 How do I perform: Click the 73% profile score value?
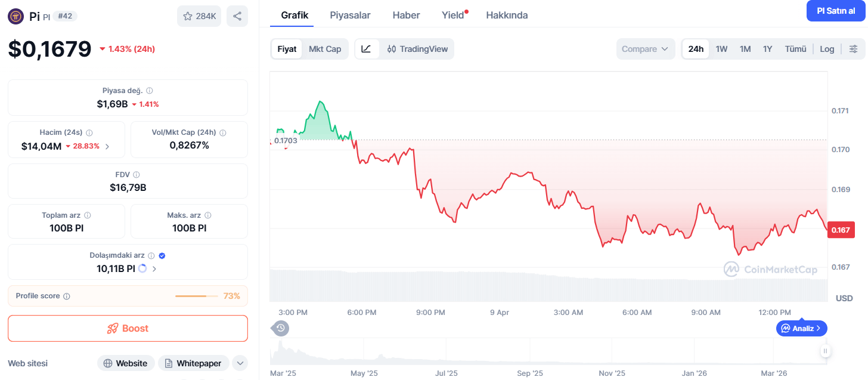click(x=232, y=296)
